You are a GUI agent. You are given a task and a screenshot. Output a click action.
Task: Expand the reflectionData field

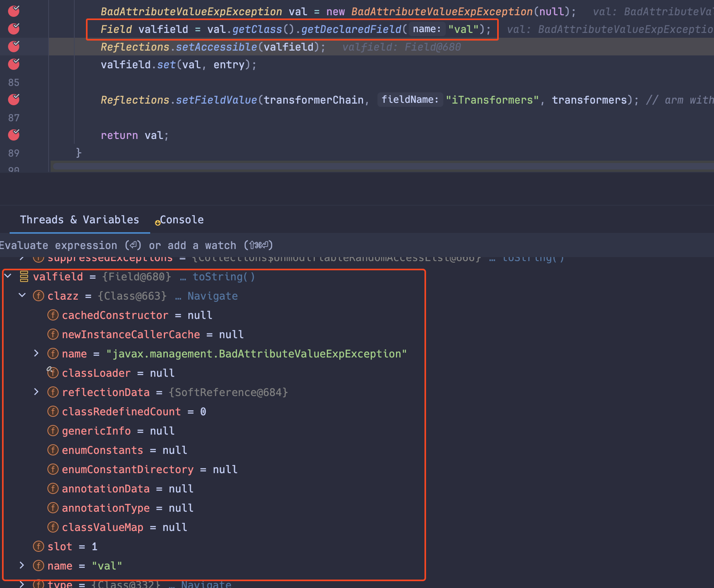(36, 392)
